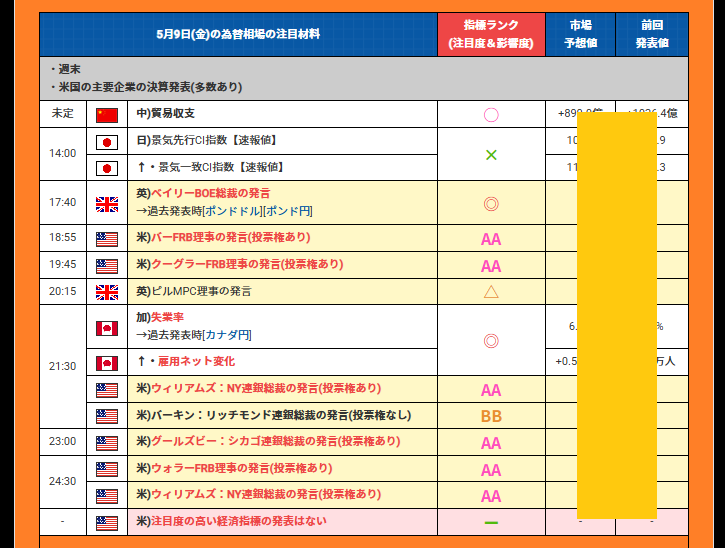Image resolution: width=725 pixels, height=548 pixels.
Task: Click バーFRB理事の発言 text
Action: click(x=231, y=237)
